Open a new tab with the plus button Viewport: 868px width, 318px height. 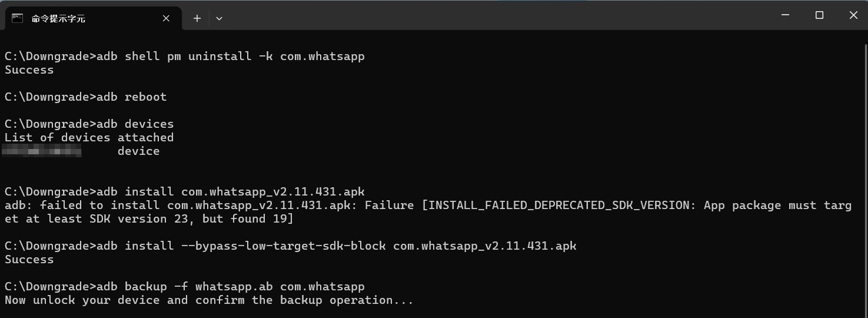197,18
